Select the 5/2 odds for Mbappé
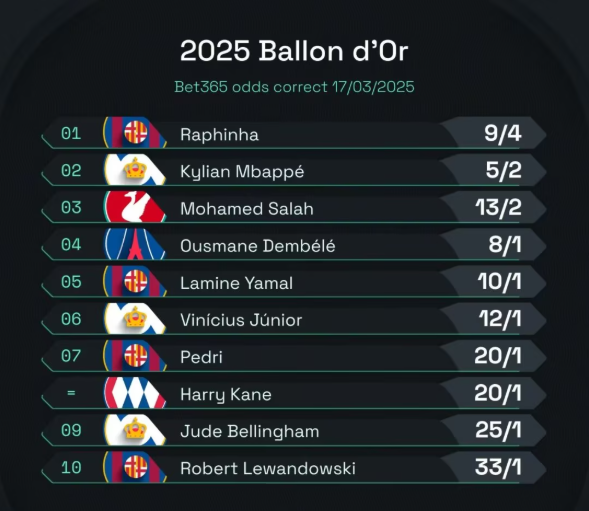The height and width of the screenshot is (511, 589). pos(503,170)
